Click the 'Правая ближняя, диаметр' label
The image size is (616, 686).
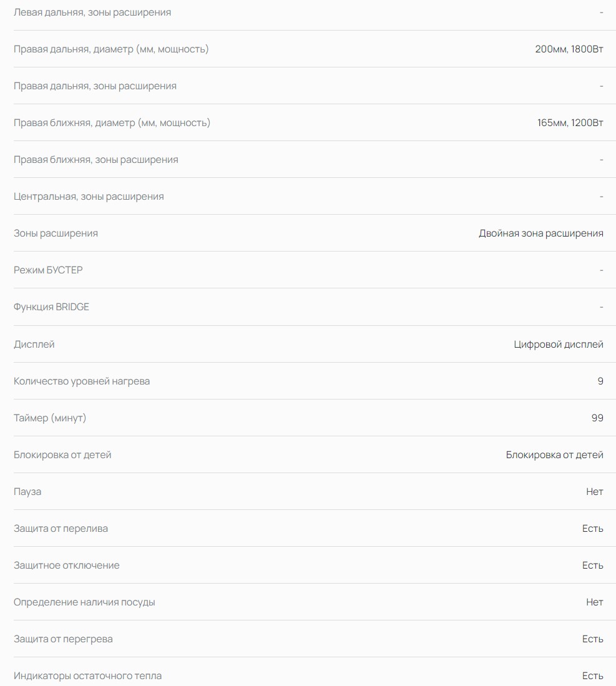pyautogui.click(x=112, y=122)
